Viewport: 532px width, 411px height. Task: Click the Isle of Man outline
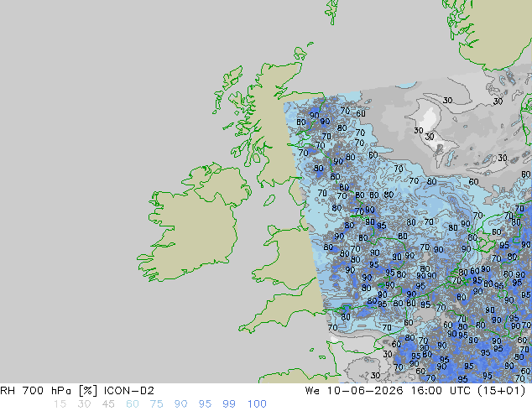[269, 200]
